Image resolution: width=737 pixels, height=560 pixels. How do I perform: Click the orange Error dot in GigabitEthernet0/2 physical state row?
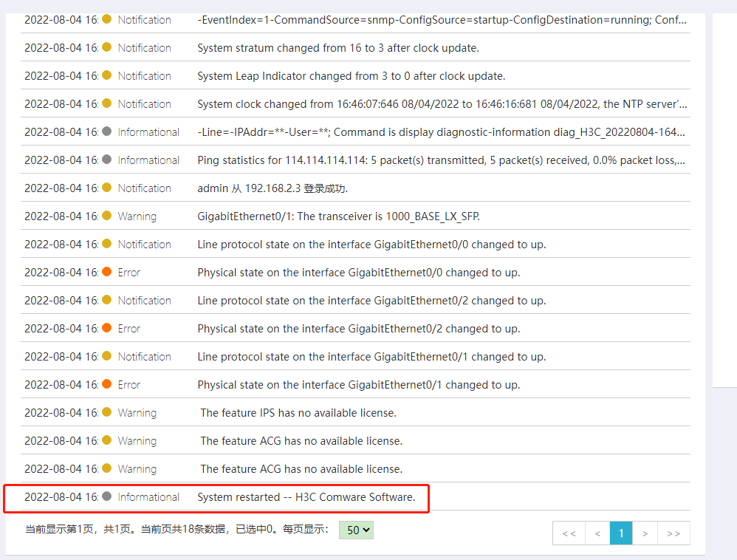(106, 328)
